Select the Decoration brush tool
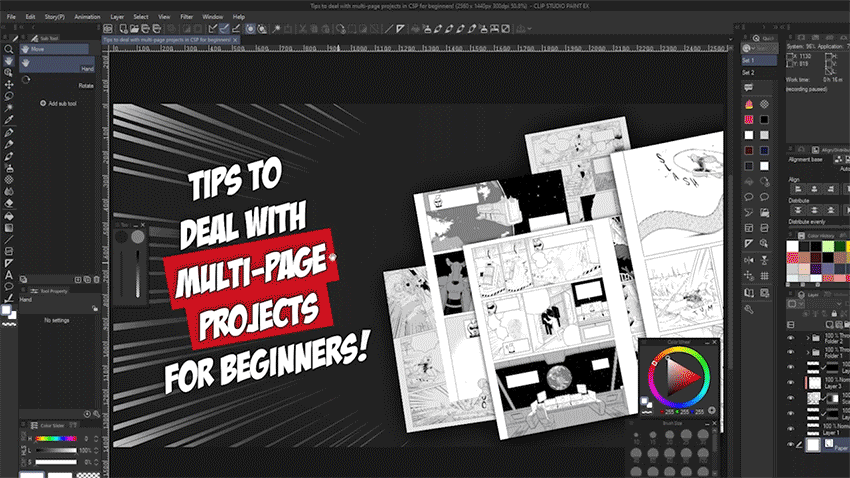 pyautogui.click(x=9, y=180)
